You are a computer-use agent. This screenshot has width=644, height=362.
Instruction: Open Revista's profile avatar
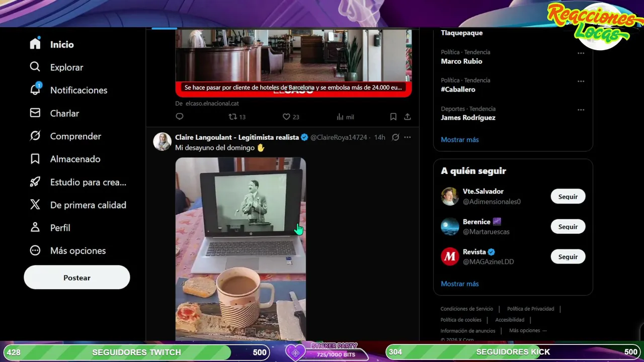(450, 257)
